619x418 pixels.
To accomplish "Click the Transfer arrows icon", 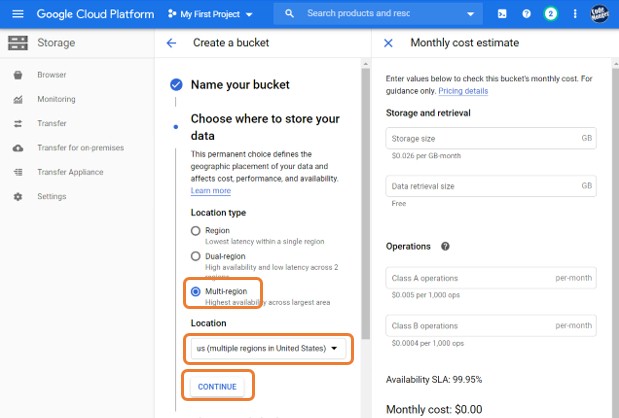I will click(18, 124).
